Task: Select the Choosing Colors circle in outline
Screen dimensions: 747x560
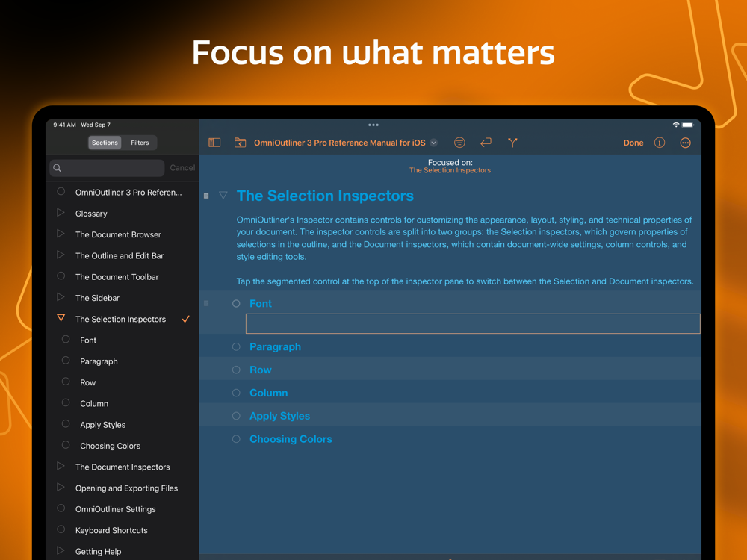Action: click(x=236, y=438)
